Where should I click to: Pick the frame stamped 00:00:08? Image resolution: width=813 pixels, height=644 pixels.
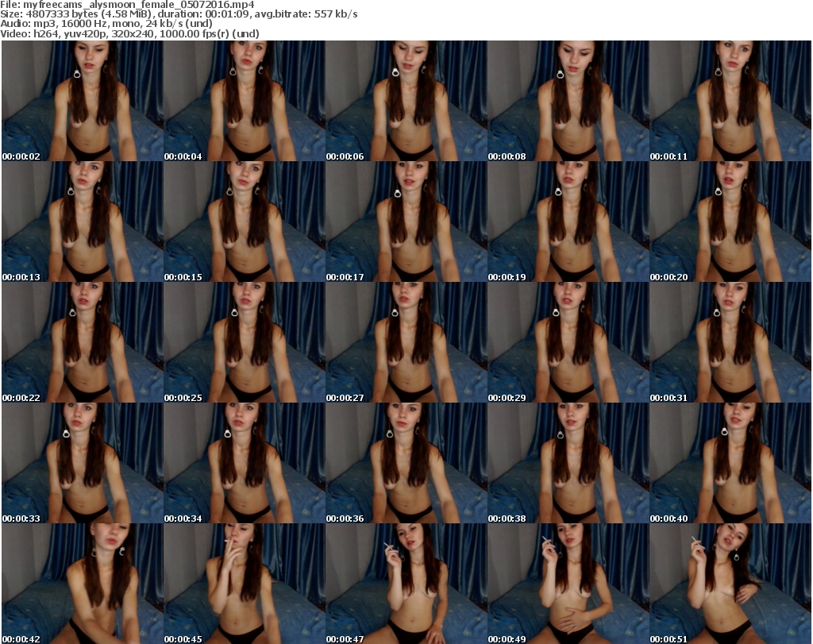[568, 101]
